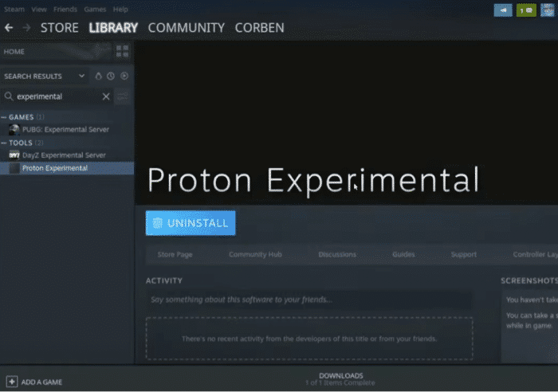Select PUBG: Experimental Server
This screenshot has height=392, width=558.
67,130
